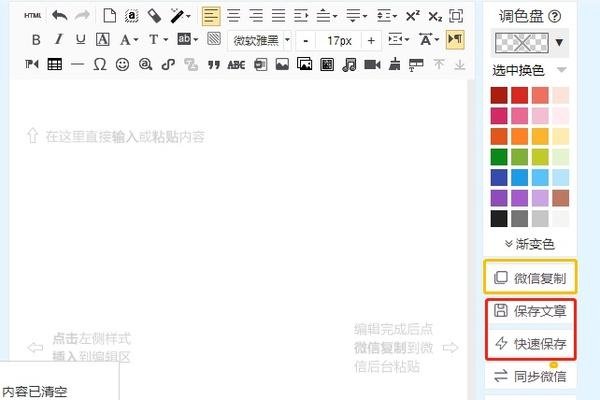Toggle left text alignment
600x400 pixels.
coord(211,16)
